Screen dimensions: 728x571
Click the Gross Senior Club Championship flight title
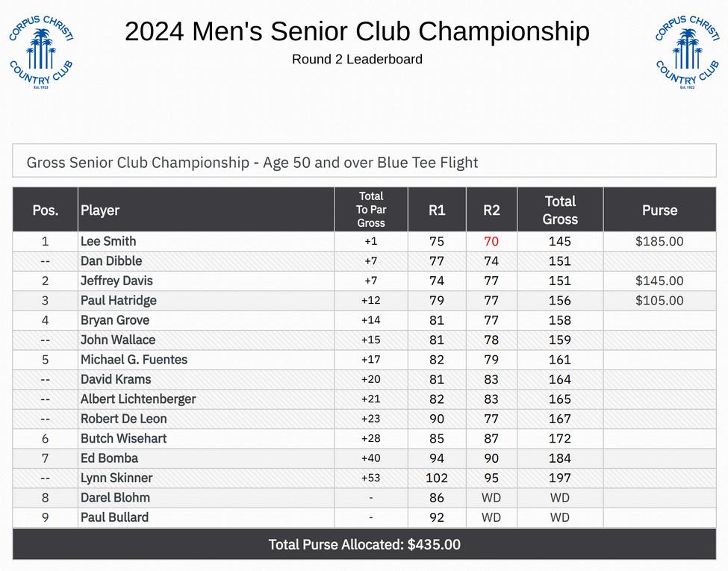[252, 162]
